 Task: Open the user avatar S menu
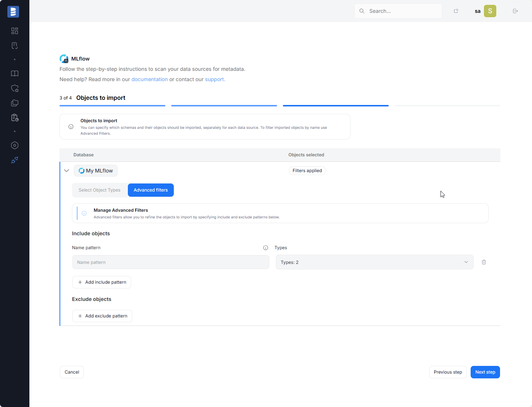pos(490,11)
